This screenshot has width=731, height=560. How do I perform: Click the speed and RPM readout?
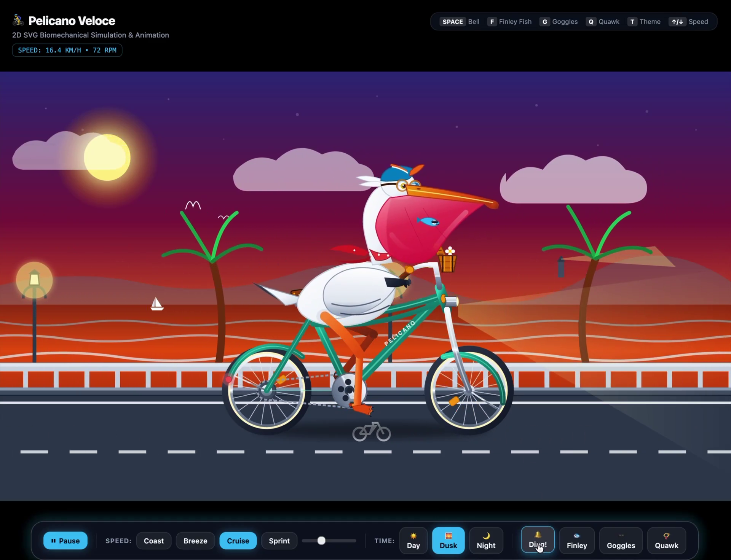point(67,50)
